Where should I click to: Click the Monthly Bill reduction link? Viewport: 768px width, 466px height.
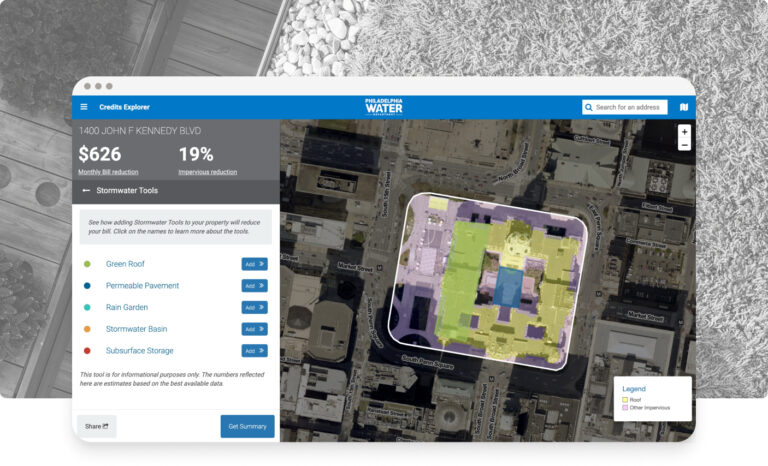107,172
